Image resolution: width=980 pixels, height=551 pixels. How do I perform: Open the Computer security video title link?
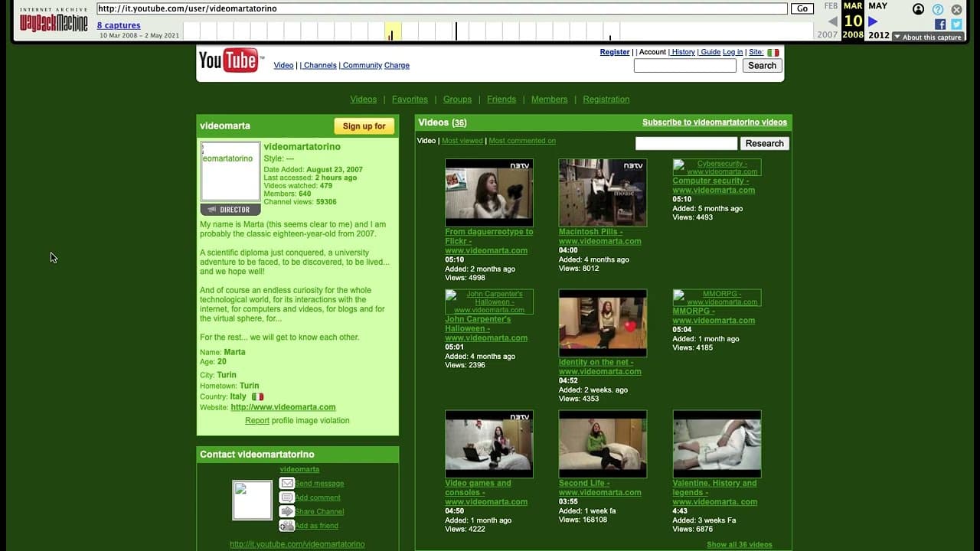coord(714,186)
